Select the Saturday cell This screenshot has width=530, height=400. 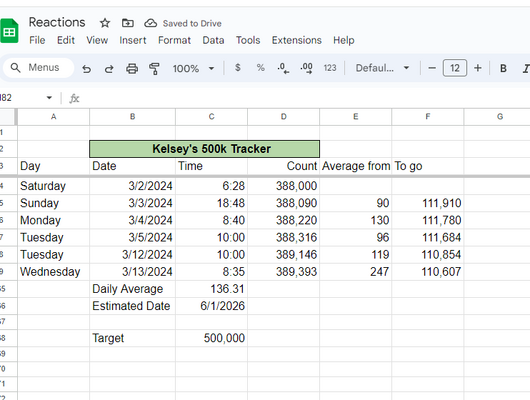[53, 186]
